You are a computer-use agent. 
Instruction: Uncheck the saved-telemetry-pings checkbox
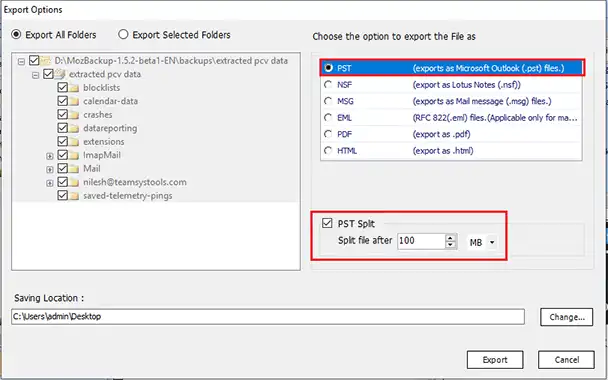click(x=62, y=195)
